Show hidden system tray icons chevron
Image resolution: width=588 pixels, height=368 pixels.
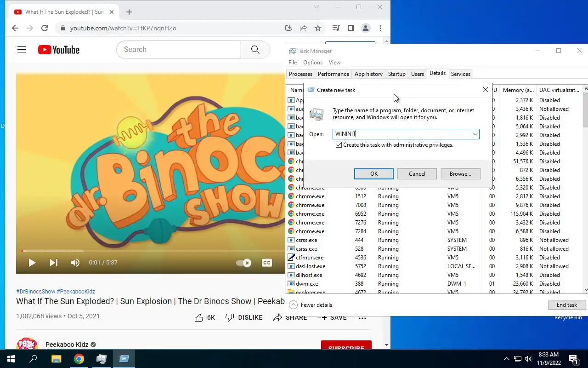point(507,359)
